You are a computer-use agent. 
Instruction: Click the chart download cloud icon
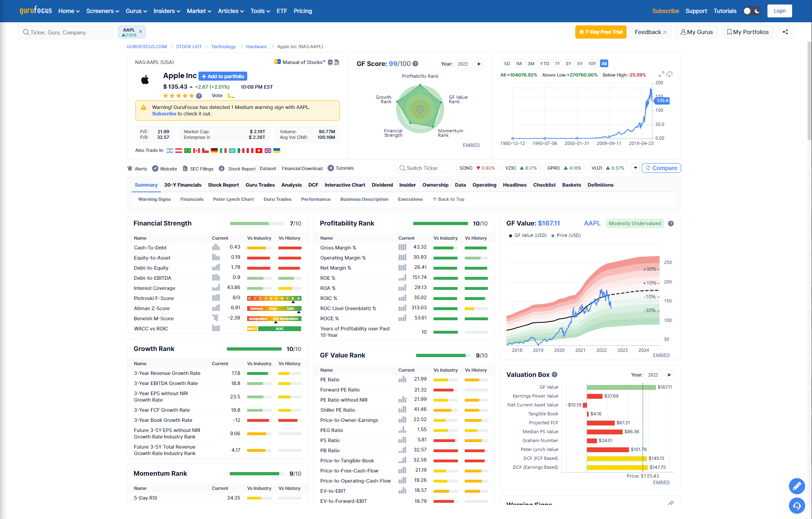tap(669, 74)
